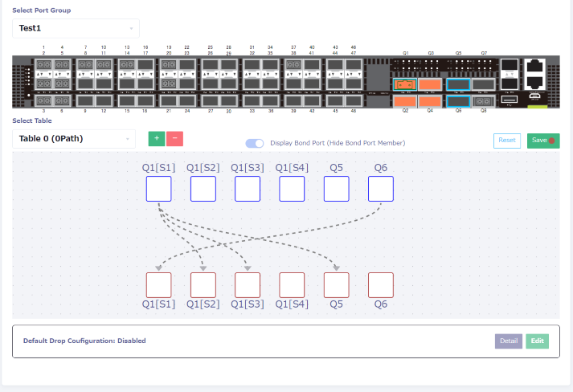
Task: Click the lower RJ45 management port
Action: click(534, 83)
